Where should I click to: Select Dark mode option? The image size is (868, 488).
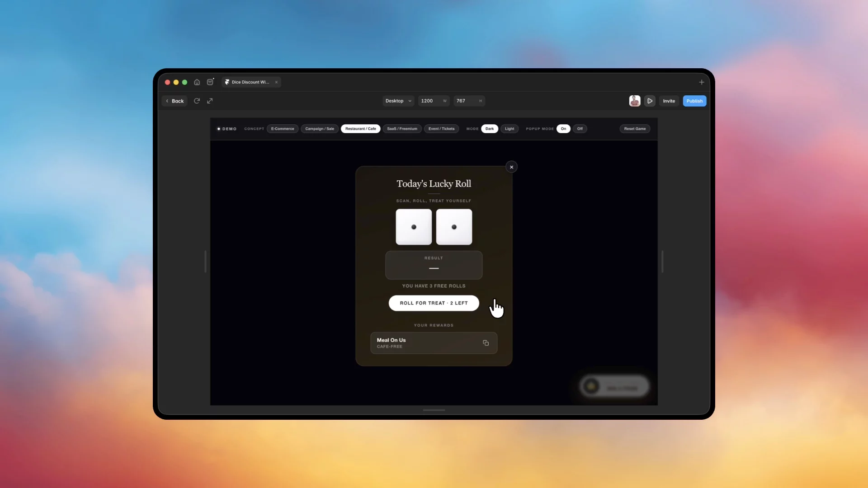(490, 129)
